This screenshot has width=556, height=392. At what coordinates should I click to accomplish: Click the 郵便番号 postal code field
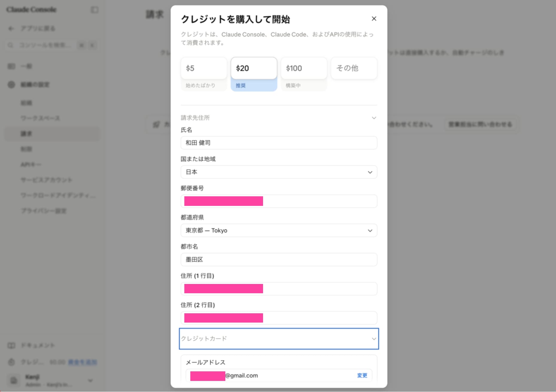point(279,201)
